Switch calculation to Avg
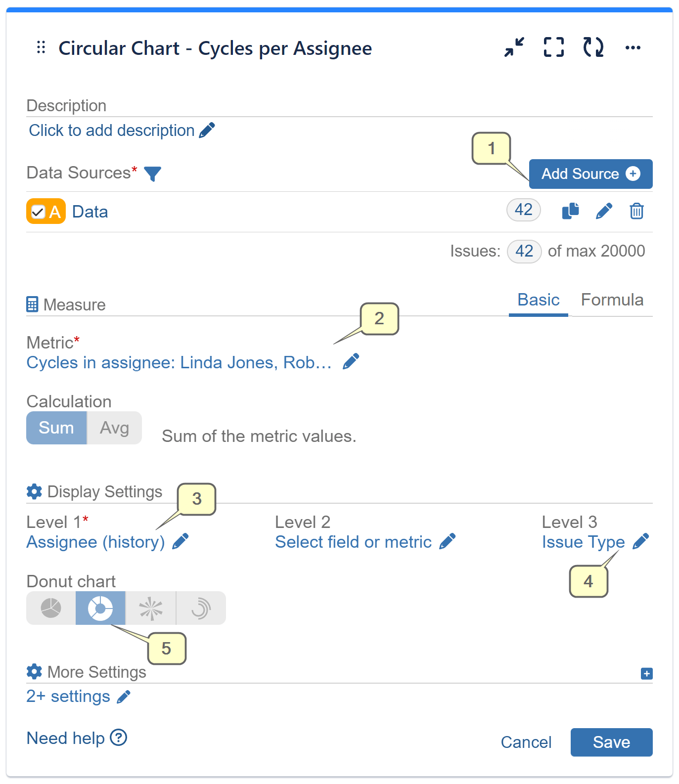The height and width of the screenshot is (784, 679). (x=114, y=428)
